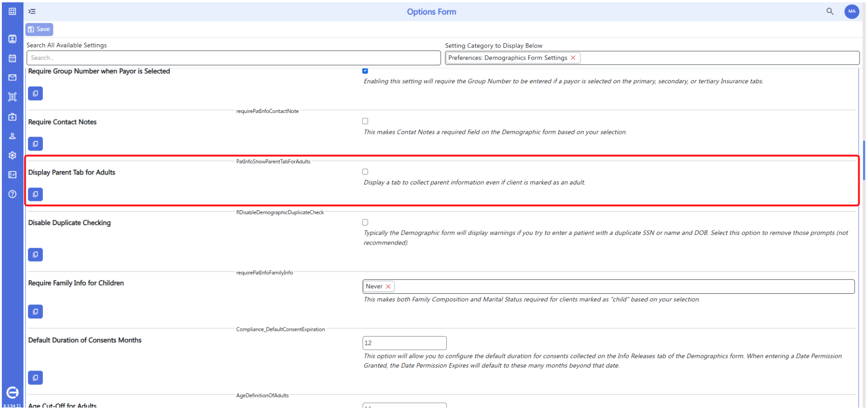
Task: Click the Require Group Number when Payor label
Action: click(99, 71)
